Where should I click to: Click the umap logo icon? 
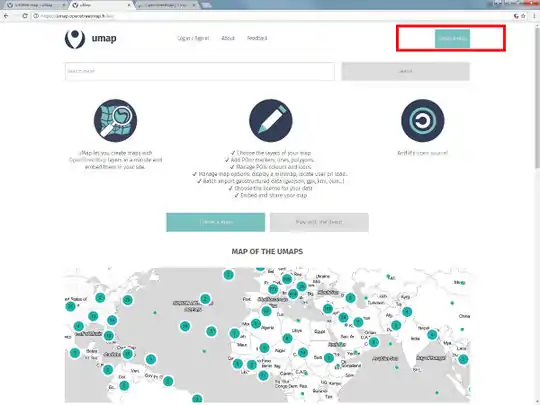point(75,39)
